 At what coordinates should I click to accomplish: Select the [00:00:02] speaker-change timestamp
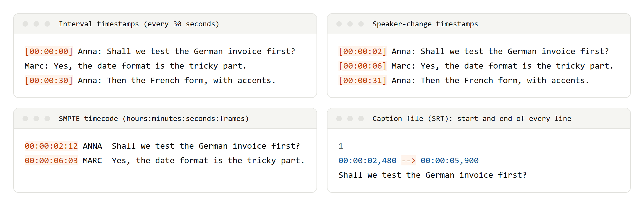coord(362,52)
